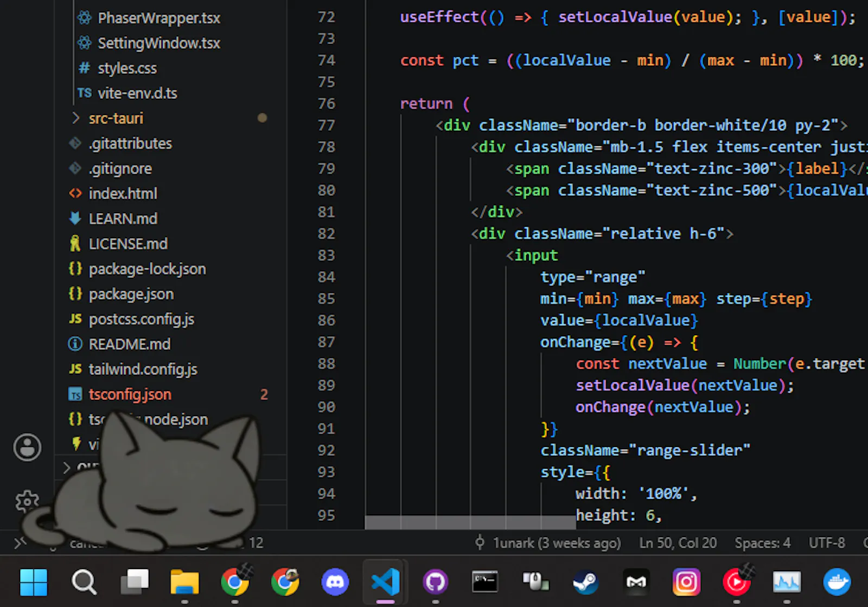Click line number 76 in the gutter

(x=327, y=103)
